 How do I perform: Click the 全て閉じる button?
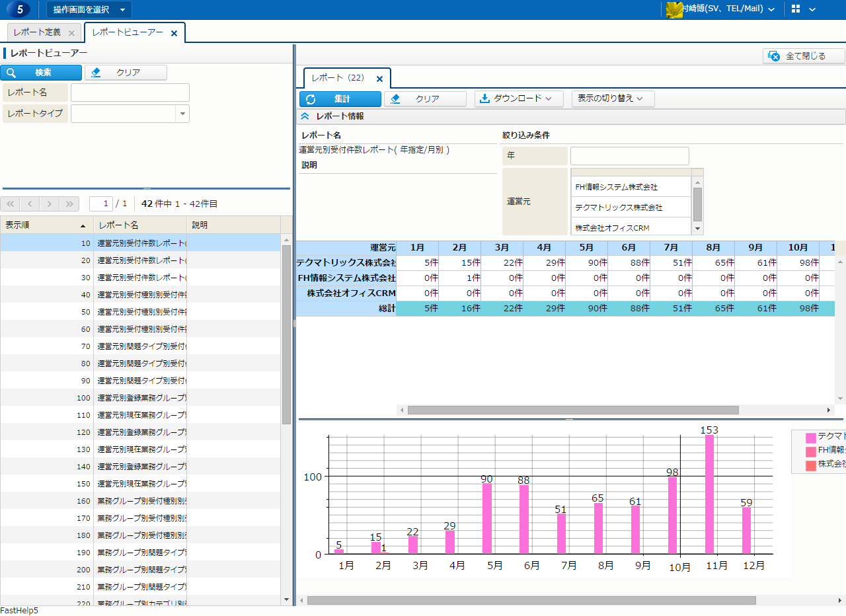[x=804, y=56]
